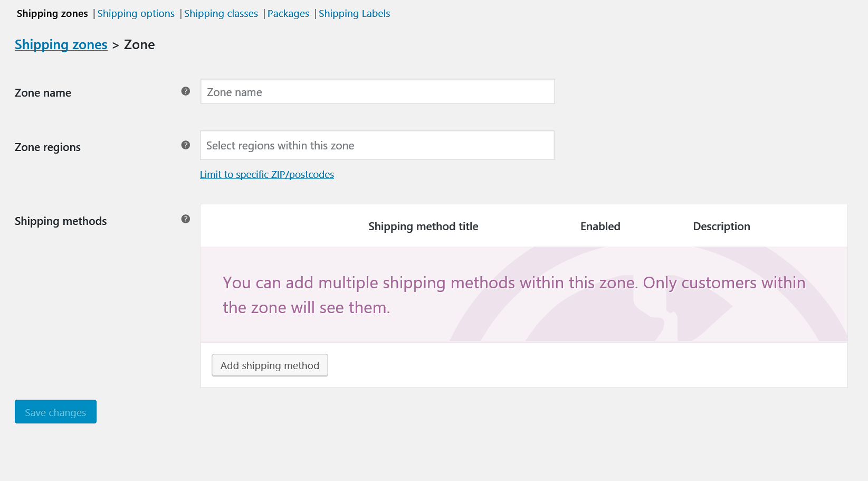The image size is (868, 481).
Task: Click the Zone regions field label
Action: click(x=47, y=147)
